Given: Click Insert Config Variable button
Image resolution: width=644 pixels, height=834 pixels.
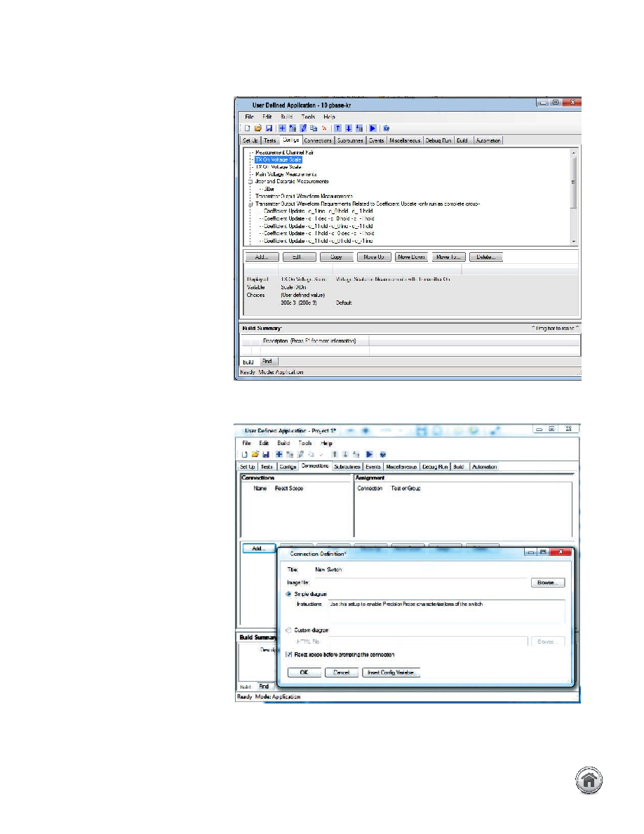Looking at the screenshot, I should pos(391,673).
